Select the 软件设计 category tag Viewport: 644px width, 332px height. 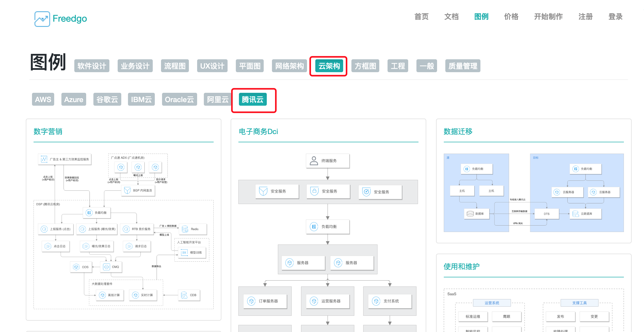point(92,66)
